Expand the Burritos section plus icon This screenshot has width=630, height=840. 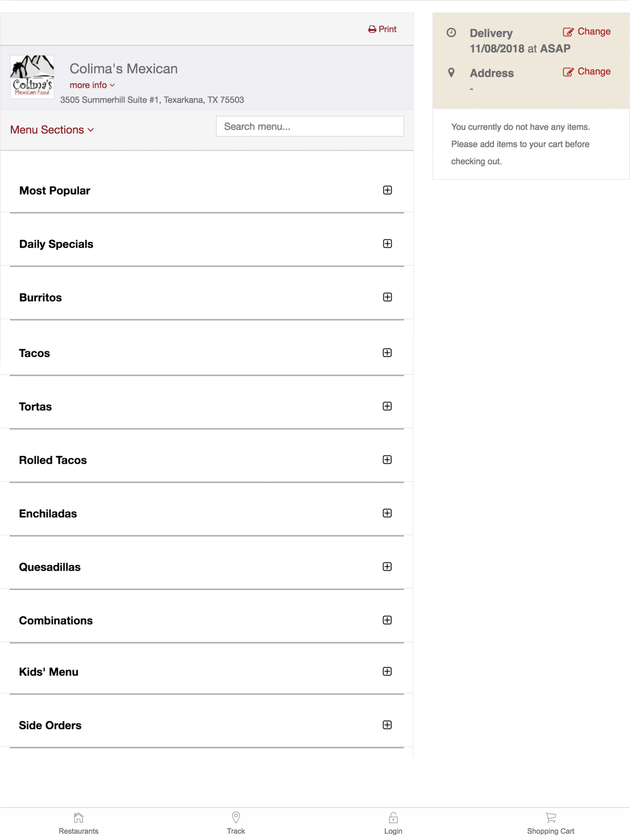click(387, 297)
